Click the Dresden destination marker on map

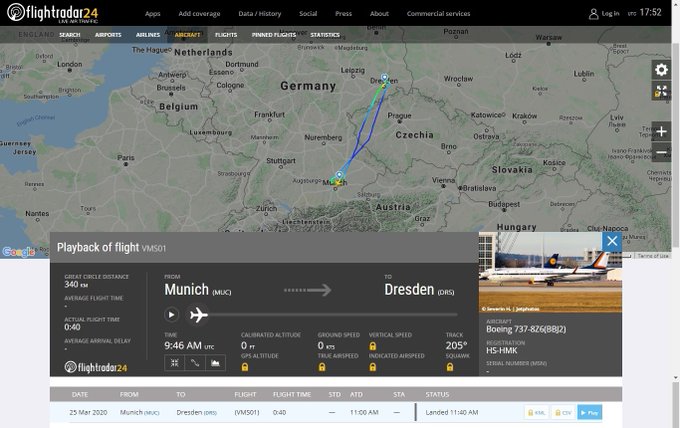click(384, 78)
